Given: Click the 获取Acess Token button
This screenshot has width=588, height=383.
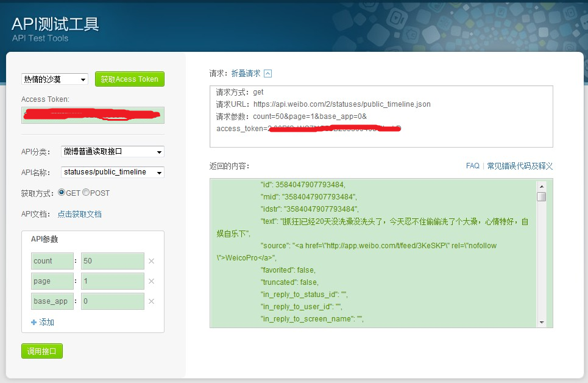Looking at the screenshot, I should [129, 79].
